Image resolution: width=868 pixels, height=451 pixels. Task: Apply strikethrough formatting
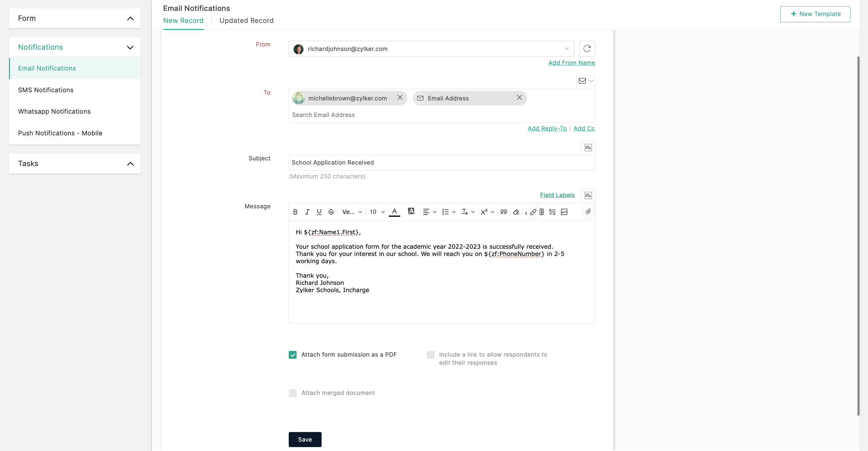[x=331, y=212]
